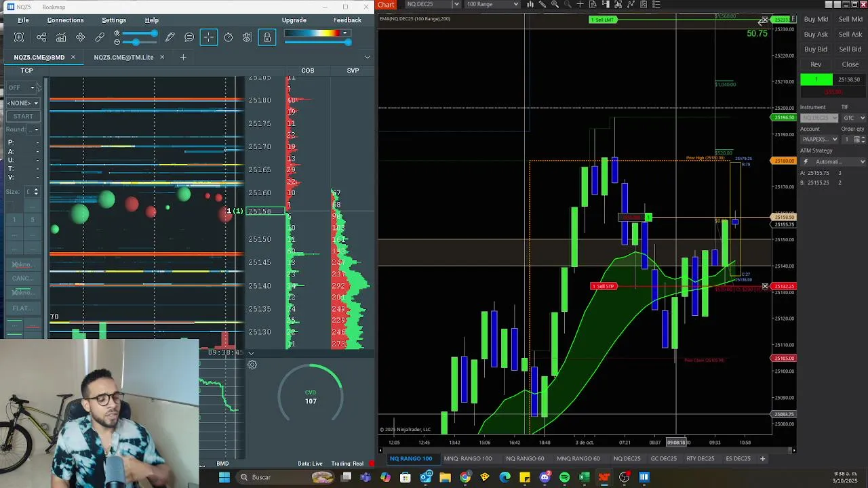868x488 pixels.
Task: Click Feedback in Bookmap menu bar
Action: point(347,20)
